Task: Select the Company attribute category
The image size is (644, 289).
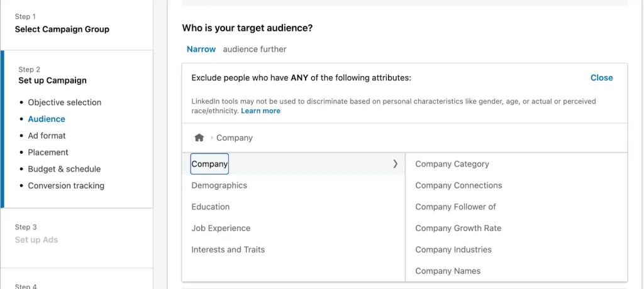Action: [x=209, y=164]
